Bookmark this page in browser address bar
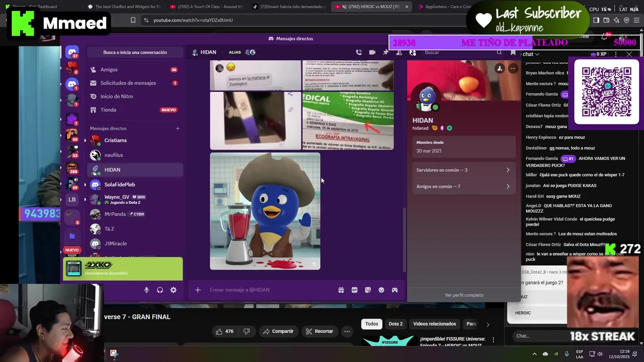 pos(133,20)
